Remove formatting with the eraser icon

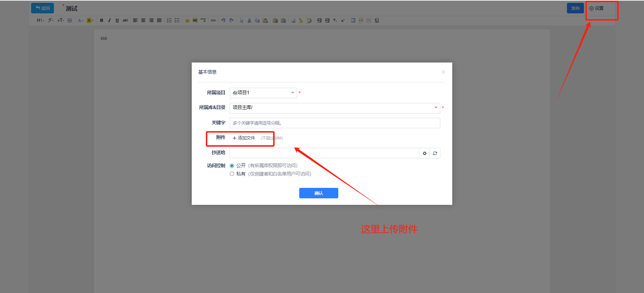293,21
